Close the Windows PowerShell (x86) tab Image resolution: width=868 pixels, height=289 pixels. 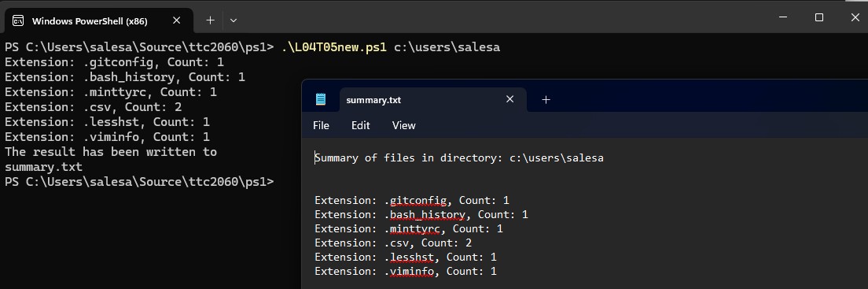tap(177, 20)
